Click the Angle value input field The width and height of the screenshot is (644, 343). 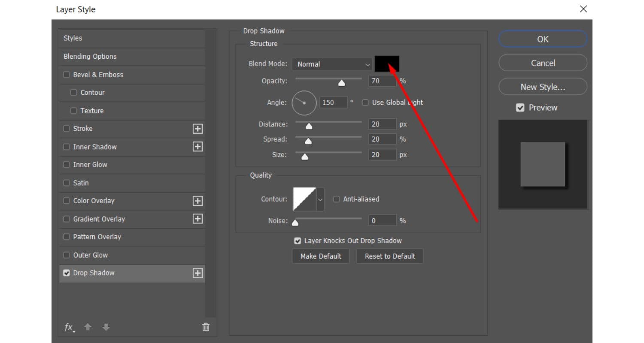tap(333, 102)
